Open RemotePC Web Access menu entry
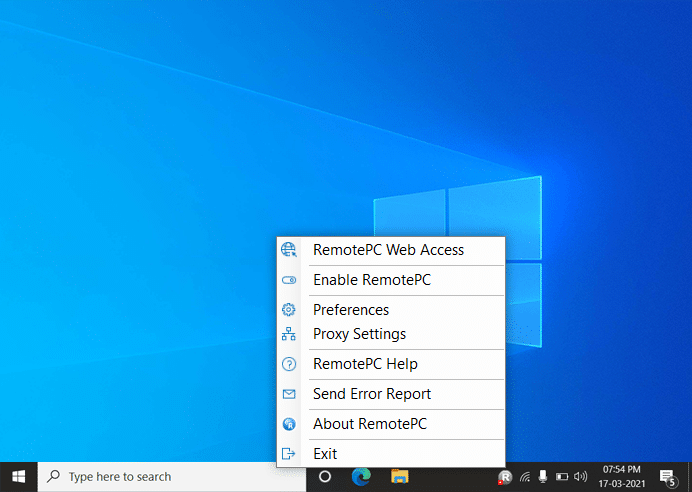The image size is (692, 492). (391, 250)
